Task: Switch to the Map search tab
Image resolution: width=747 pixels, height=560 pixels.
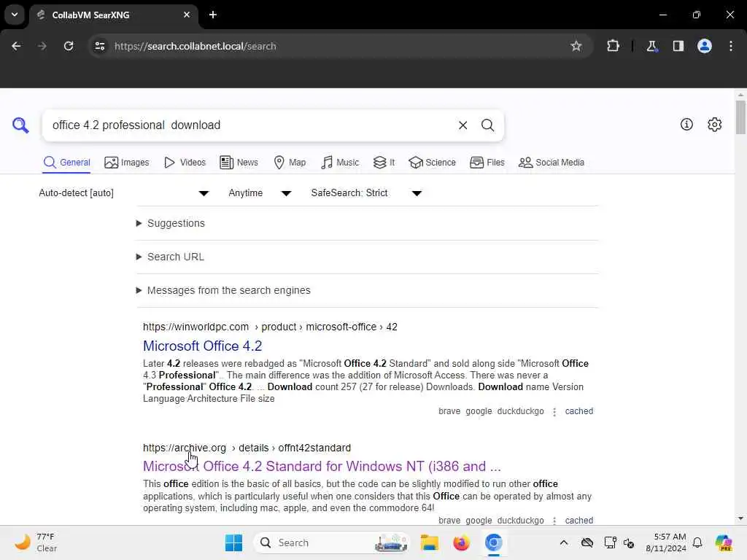Action: pyautogui.click(x=290, y=163)
